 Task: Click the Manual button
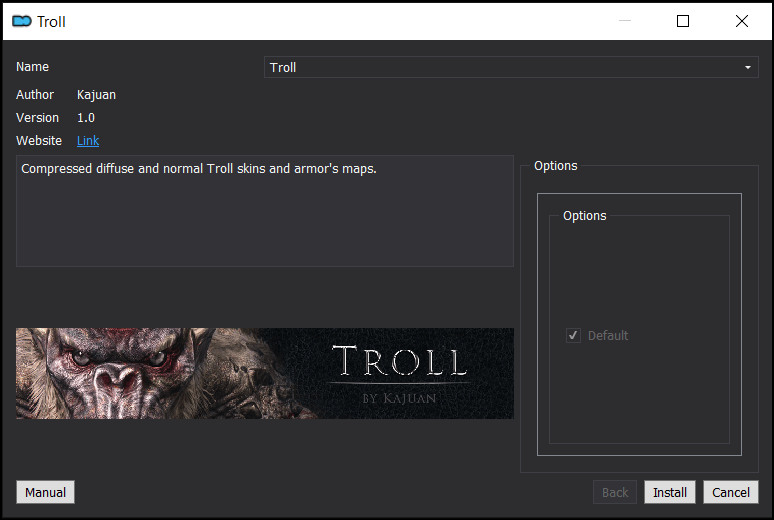[x=45, y=492]
